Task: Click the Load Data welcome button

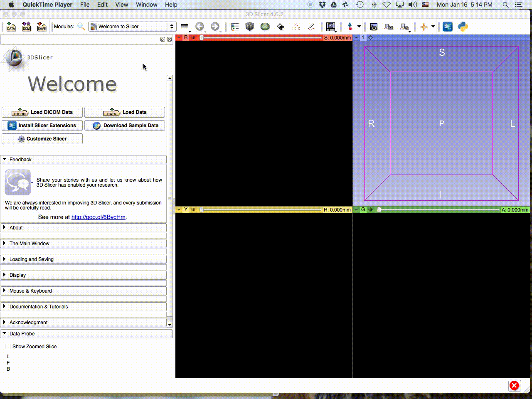Action: click(x=125, y=112)
